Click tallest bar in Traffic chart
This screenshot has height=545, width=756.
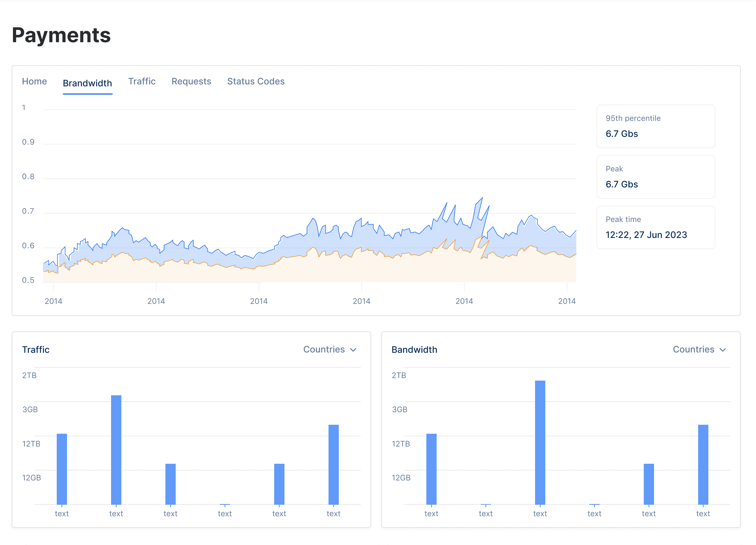coord(116,450)
